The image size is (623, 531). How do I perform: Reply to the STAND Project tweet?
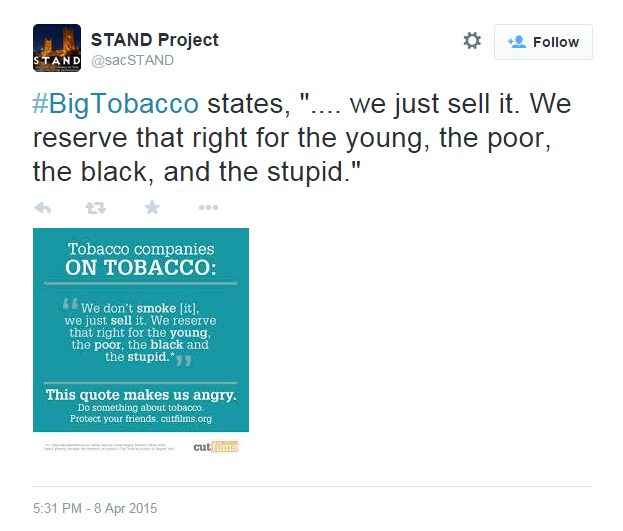point(43,207)
